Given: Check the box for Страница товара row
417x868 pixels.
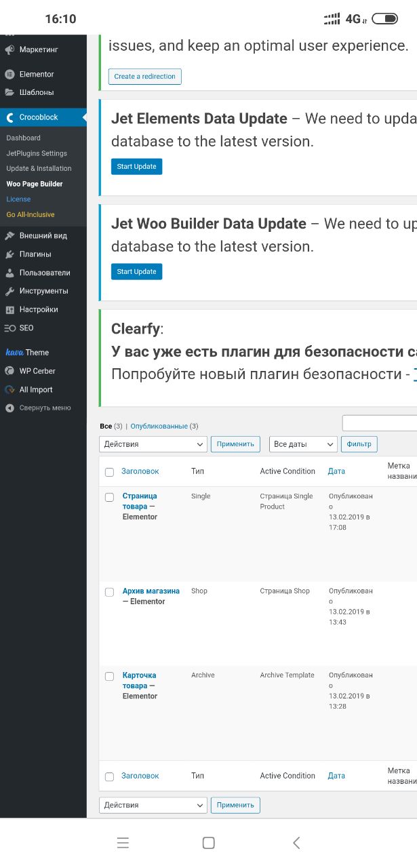Looking at the screenshot, I should 109,497.
